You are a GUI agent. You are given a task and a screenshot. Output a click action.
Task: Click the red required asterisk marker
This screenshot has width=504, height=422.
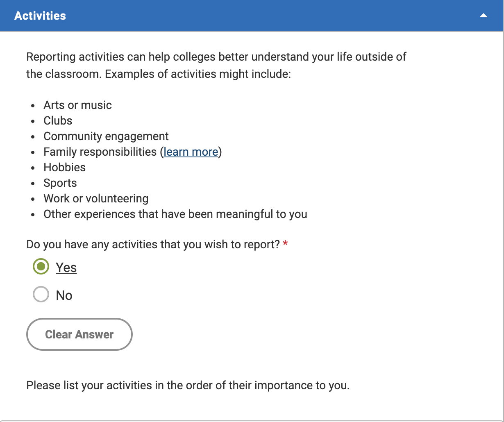pos(286,244)
